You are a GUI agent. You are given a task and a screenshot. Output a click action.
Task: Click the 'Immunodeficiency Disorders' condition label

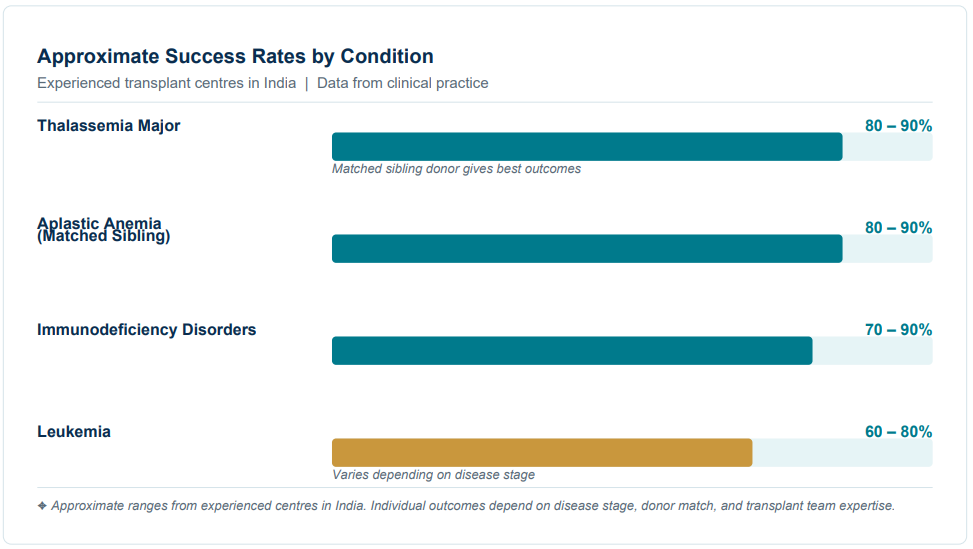[x=146, y=330]
